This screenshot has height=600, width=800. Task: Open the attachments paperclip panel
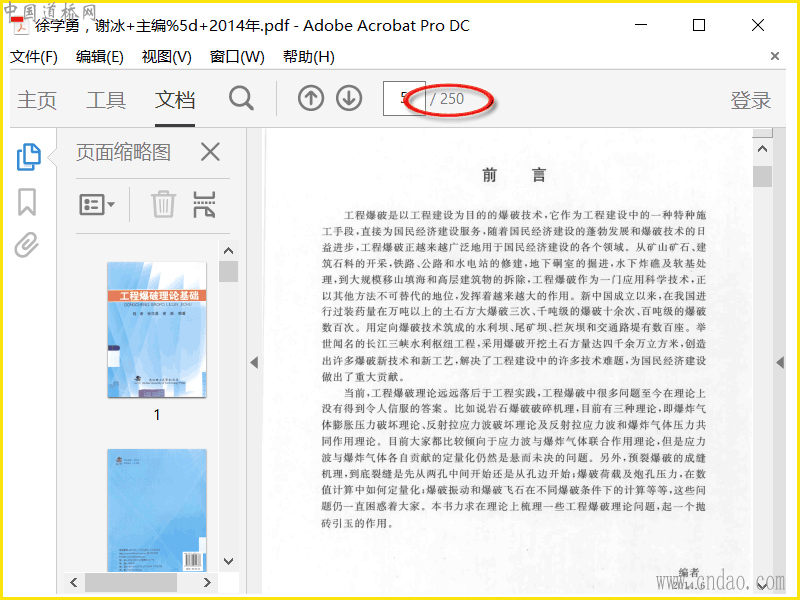point(27,245)
